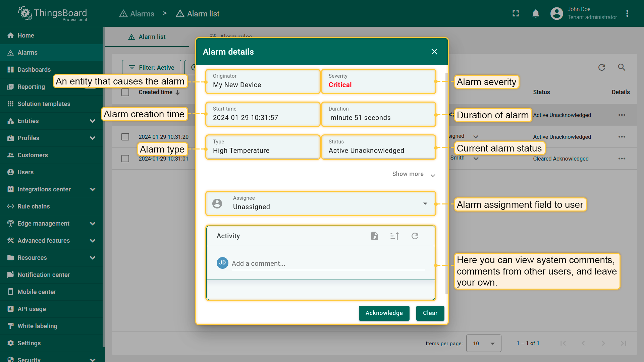Open Rule chains in sidebar
The height and width of the screenshot is (362, 644).
34,206
